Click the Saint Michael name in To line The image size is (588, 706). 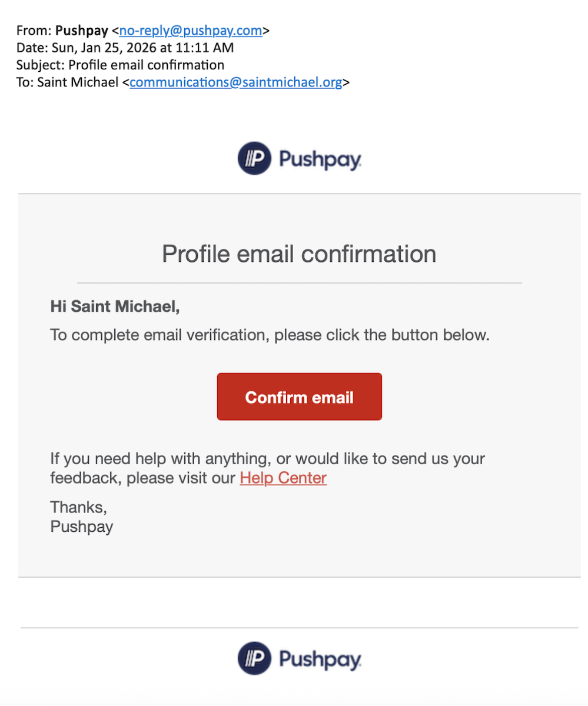[78, 82]
